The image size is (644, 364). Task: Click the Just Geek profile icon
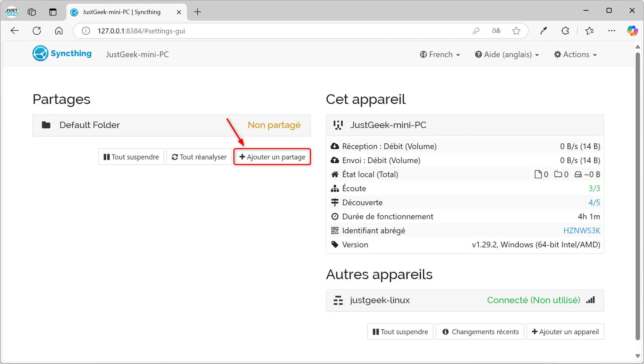(x=12, y=12)
